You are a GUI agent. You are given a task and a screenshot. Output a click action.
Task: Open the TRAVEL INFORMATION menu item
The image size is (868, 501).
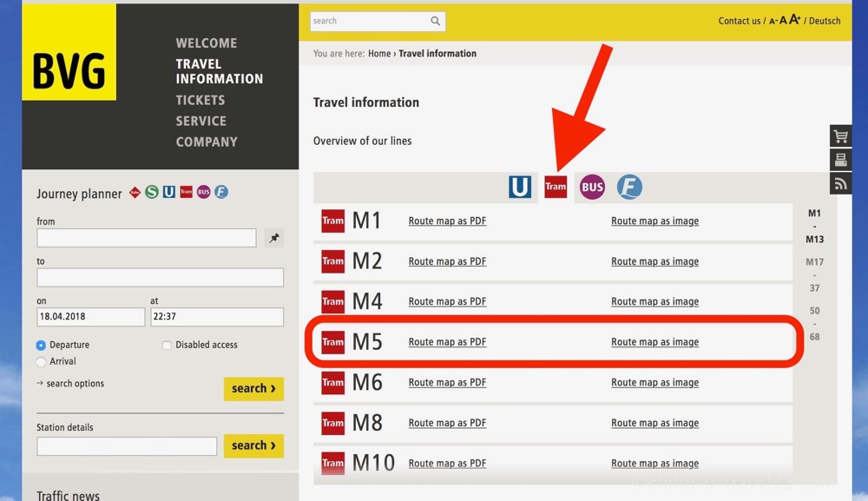pos(220,71)
